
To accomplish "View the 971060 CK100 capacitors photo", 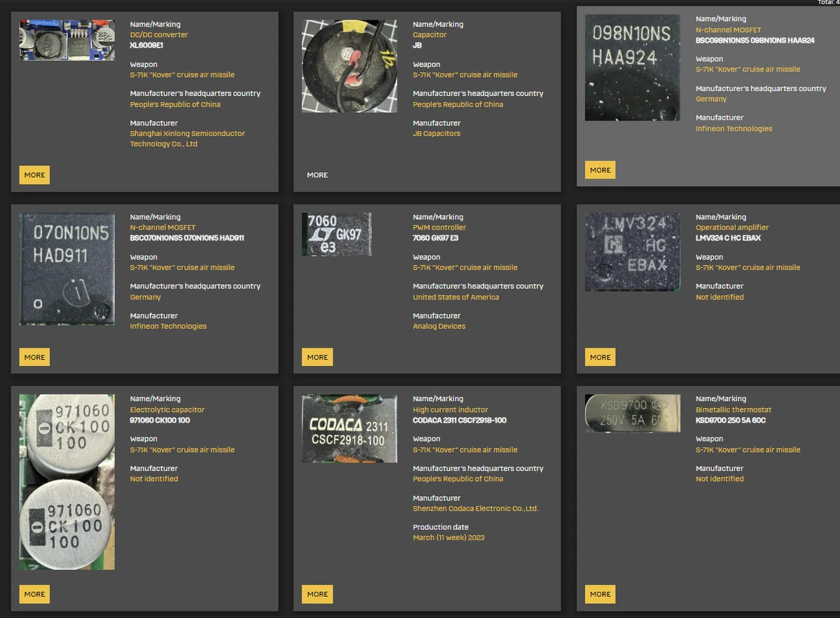I will click(66, 482).
